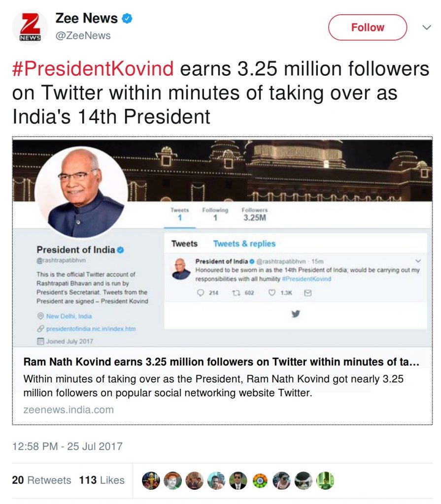
Task: Click the tricolor flower avatar among likers
Action: 260,480
